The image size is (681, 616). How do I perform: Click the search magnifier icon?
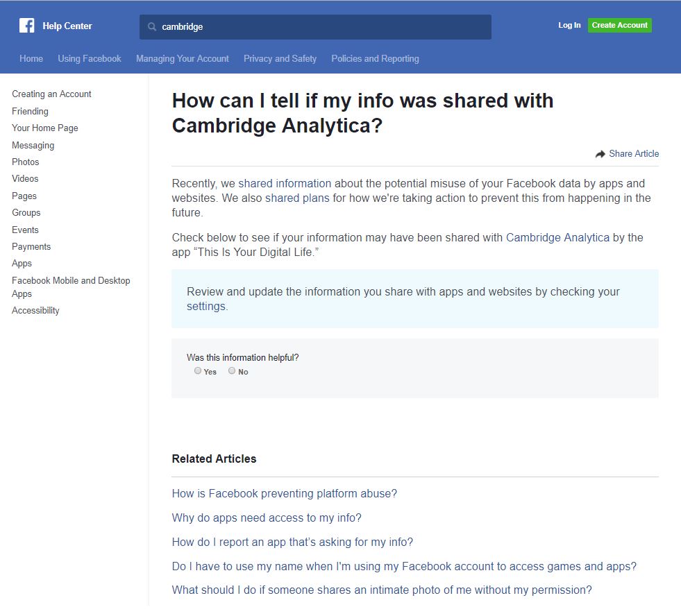pos(152,27)
